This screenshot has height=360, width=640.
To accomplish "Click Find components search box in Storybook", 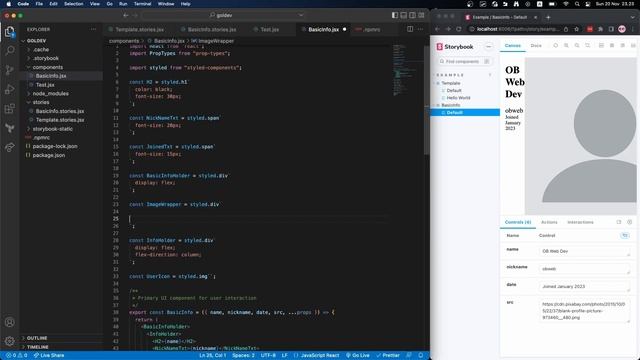I will click(x=464, y=61).
